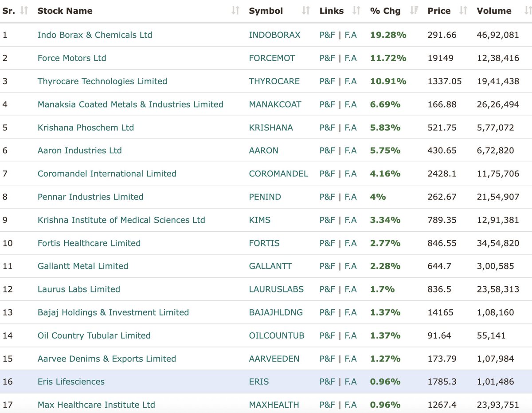532x413 pixels.
Task: Click AARON symbol link
Action: tap(264, 151)
